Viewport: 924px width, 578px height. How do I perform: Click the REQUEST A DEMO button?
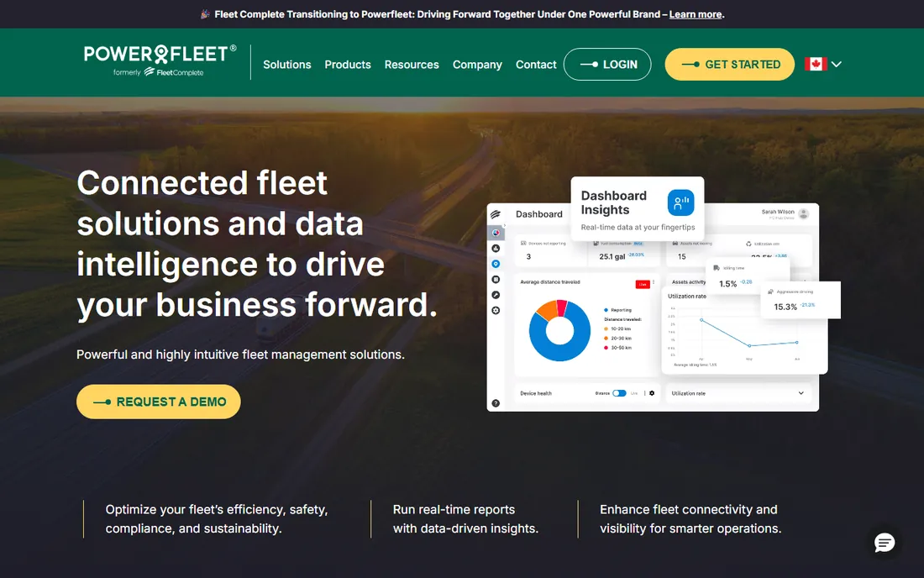click(x=159, y=402)
